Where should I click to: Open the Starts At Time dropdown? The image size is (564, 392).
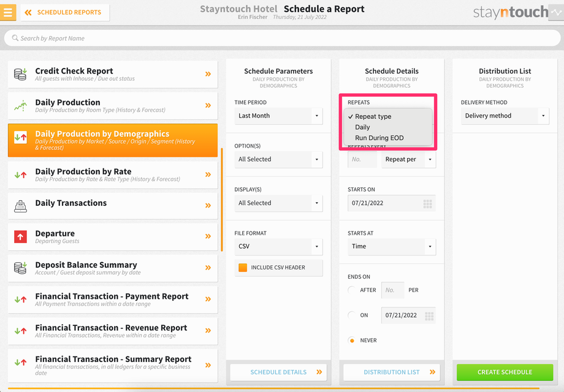[392, 246]
